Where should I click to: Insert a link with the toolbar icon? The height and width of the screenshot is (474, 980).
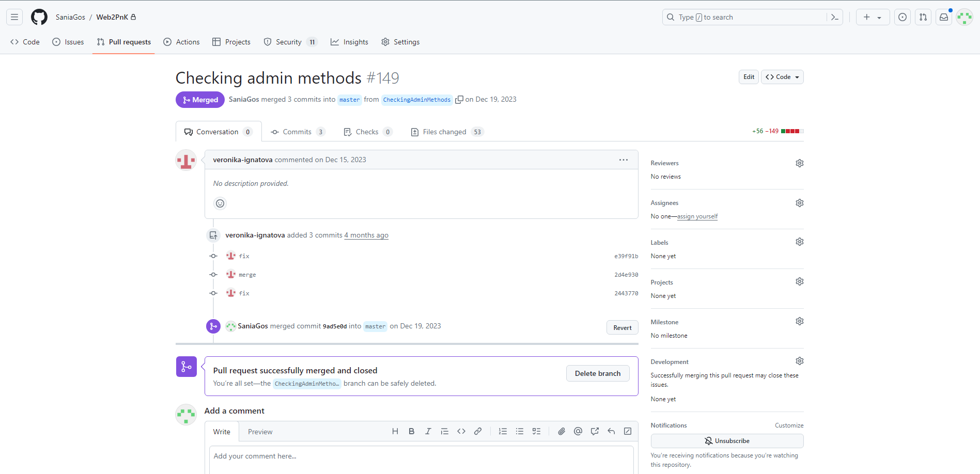pyautogui.click(x=478, y=431)
